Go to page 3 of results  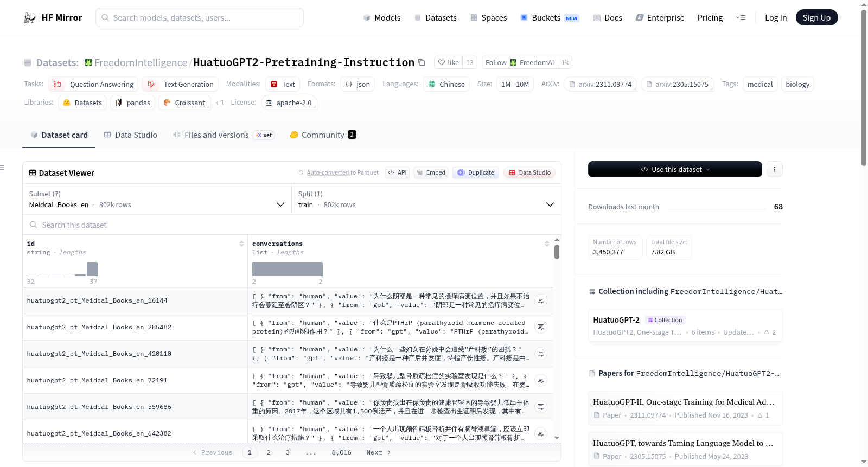(288, 452)
